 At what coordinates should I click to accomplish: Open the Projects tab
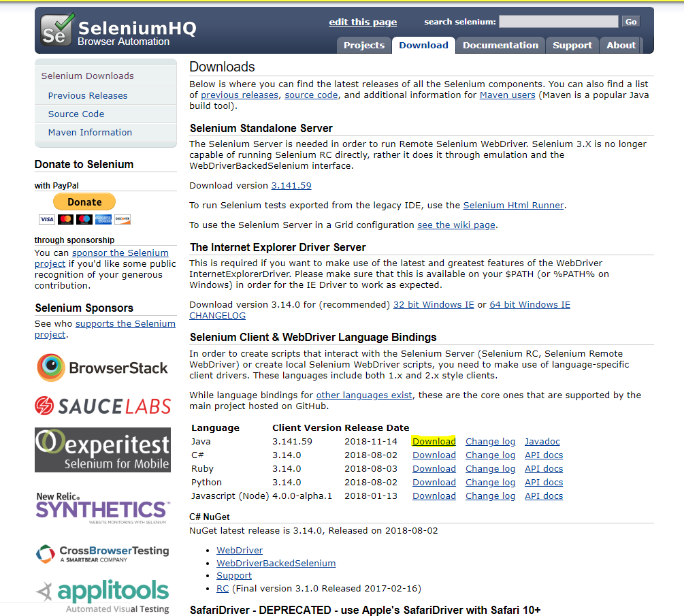coord(364,46)
